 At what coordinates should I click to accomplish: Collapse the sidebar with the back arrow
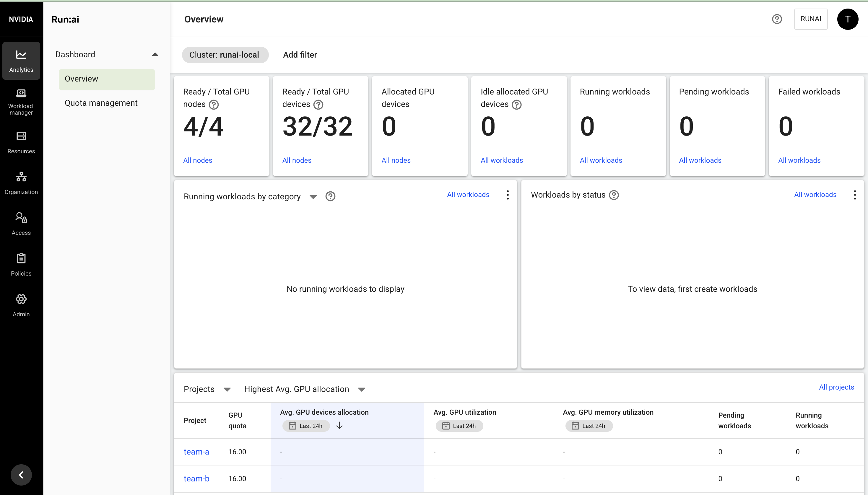(x=21, y=475)
